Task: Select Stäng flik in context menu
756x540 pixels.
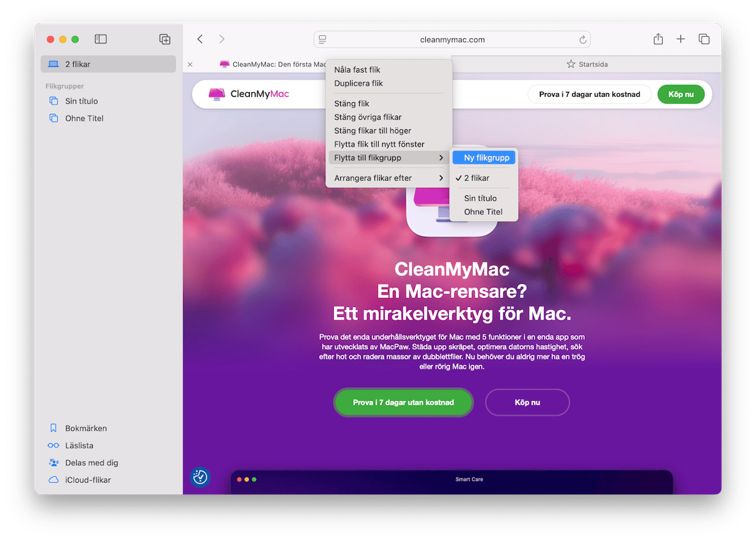Action: [389, 104]
